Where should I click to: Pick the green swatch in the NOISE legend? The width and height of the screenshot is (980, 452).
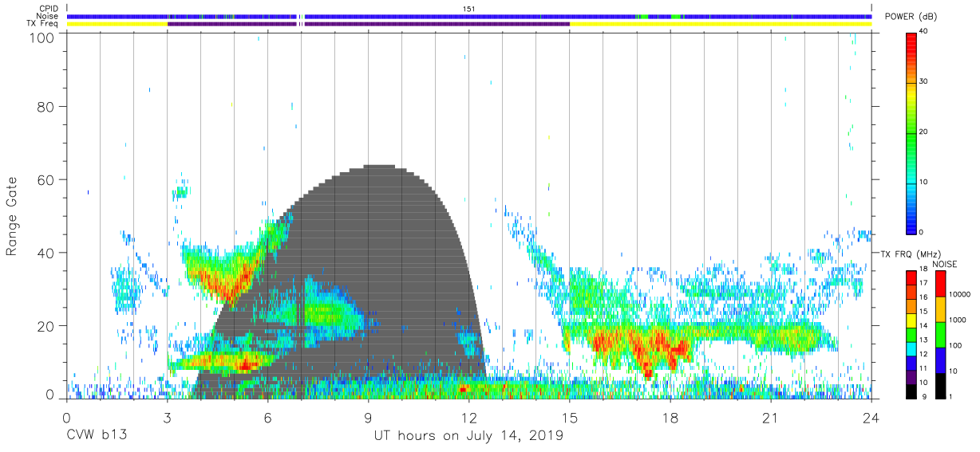[941, 335]
